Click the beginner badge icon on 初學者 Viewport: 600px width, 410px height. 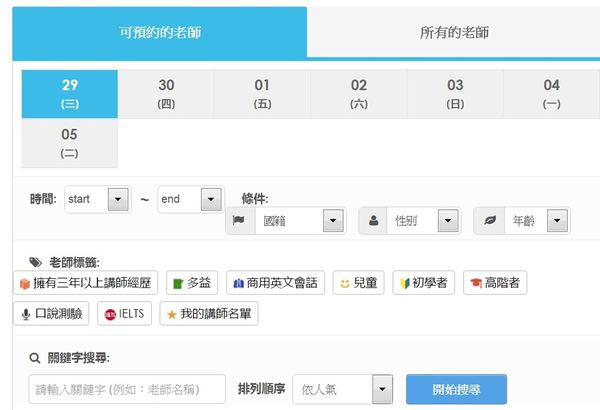point(403,284)
